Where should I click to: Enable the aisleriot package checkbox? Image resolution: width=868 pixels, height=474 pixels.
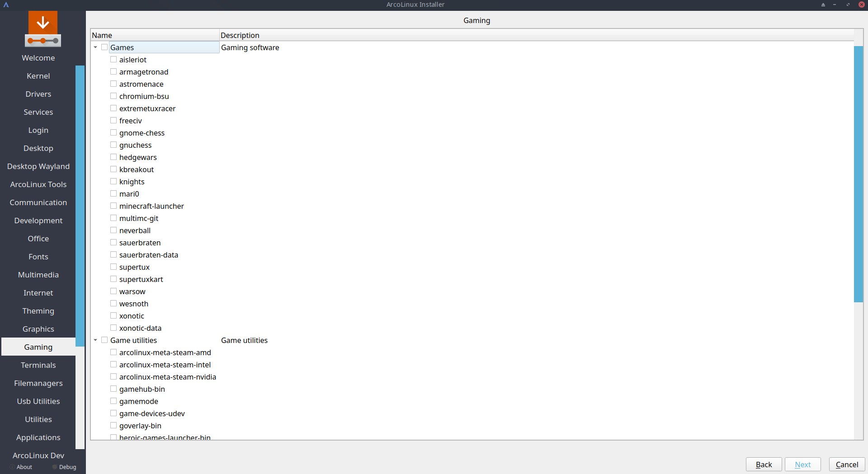point(113,60)
